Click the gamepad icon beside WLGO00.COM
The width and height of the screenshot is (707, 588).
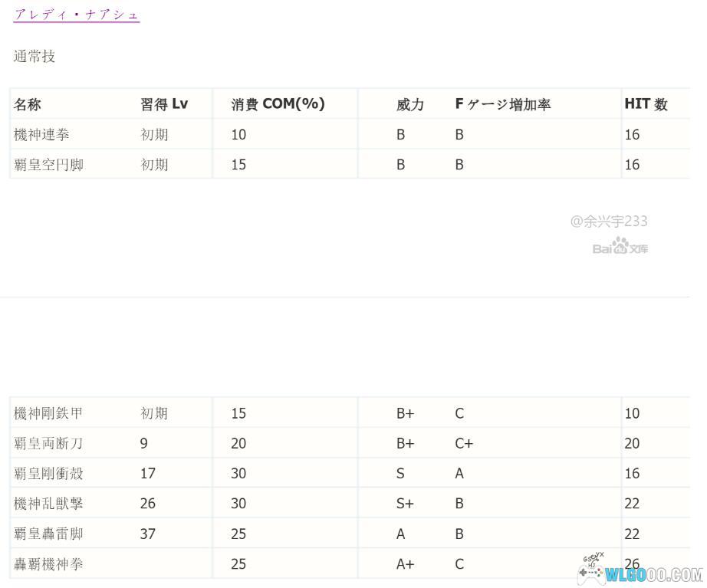(590, 572)
